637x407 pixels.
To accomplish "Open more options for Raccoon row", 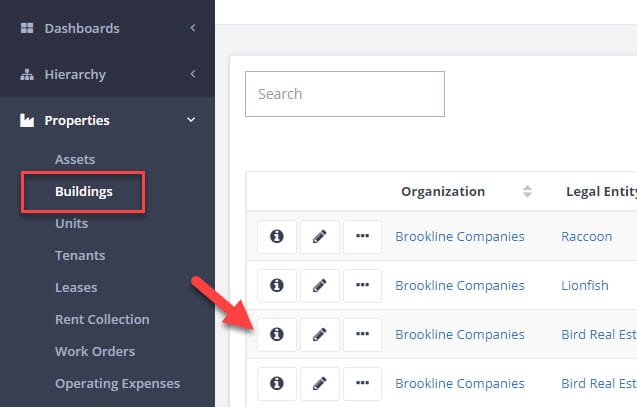I will click(x=362, y=237).
